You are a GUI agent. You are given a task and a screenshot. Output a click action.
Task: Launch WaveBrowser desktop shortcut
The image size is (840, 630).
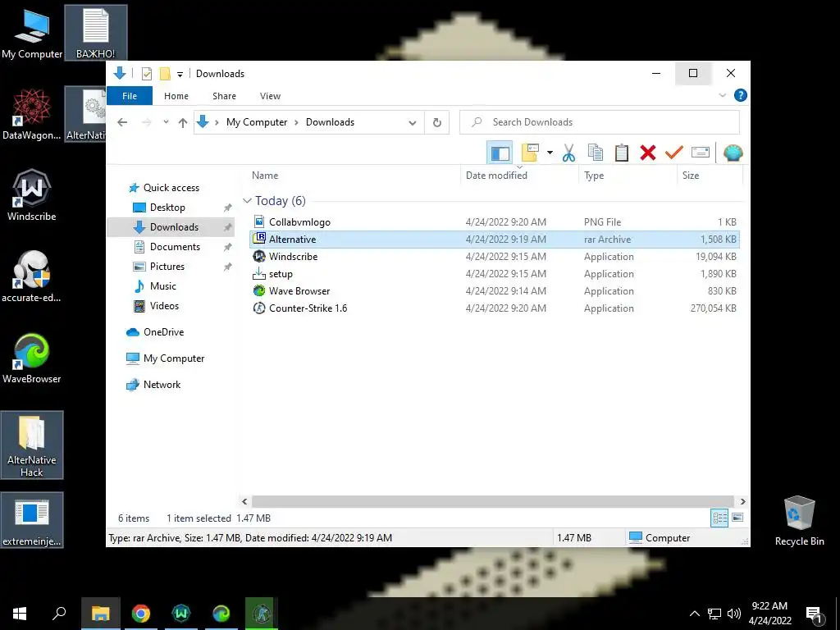32,358
